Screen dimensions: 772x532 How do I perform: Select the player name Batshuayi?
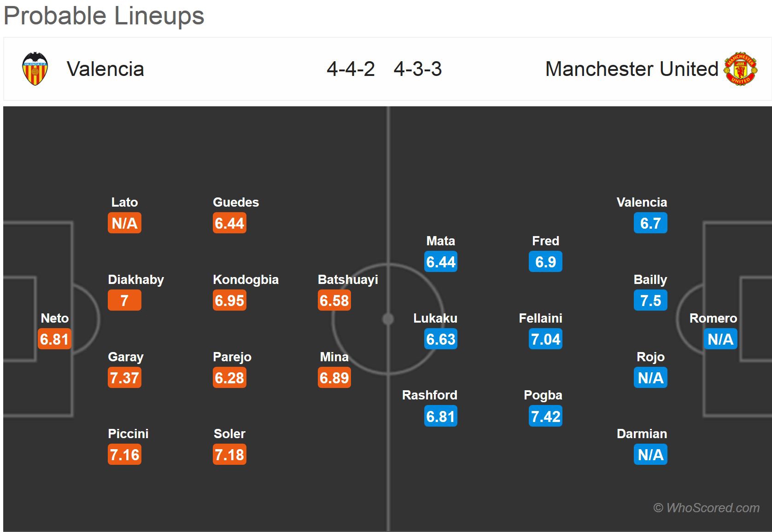point(348,280)
